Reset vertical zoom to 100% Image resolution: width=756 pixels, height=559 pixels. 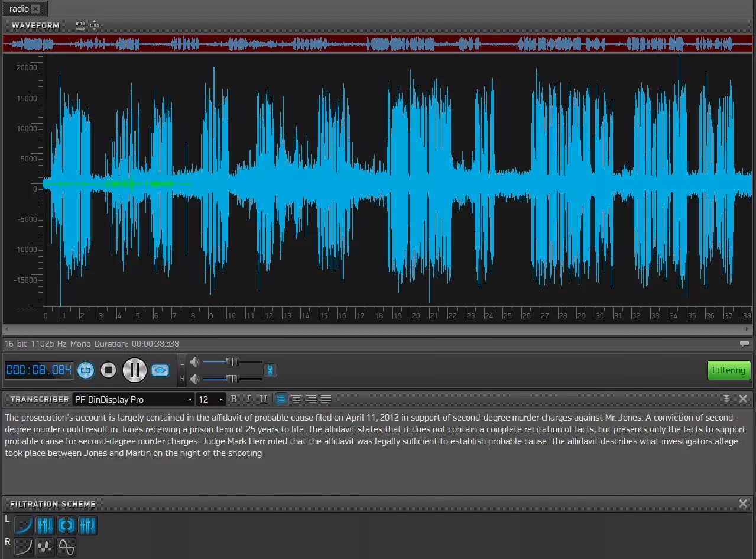(x=95, y=25)
